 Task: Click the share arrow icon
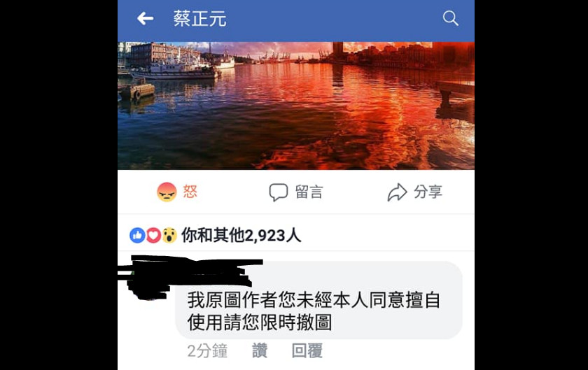(x=397, y=192)
